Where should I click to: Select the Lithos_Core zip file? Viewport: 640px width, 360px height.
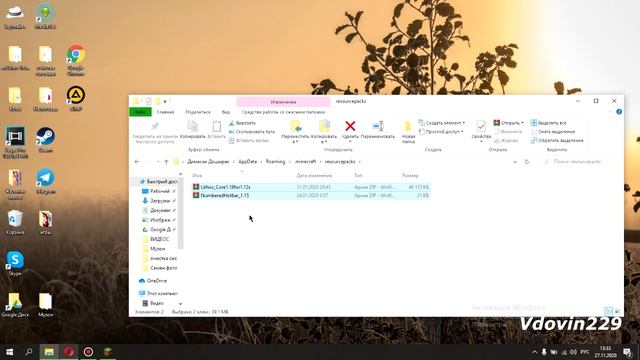pyautogui.click(x=311, y=187)
